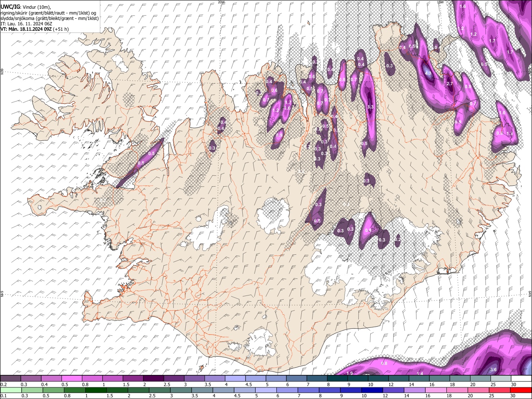Viewport: 532px width, 399px height.
Task: Select the purple swatch labeled 12, lower legend
Action: pyautogui.click(x=394, y=390)
